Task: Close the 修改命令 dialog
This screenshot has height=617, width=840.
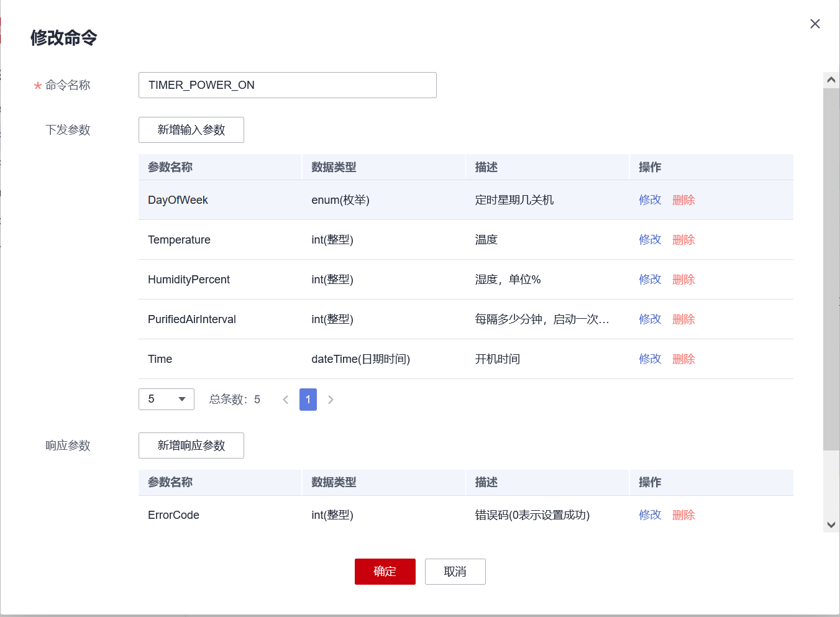Action: click(x=815, y=24)
